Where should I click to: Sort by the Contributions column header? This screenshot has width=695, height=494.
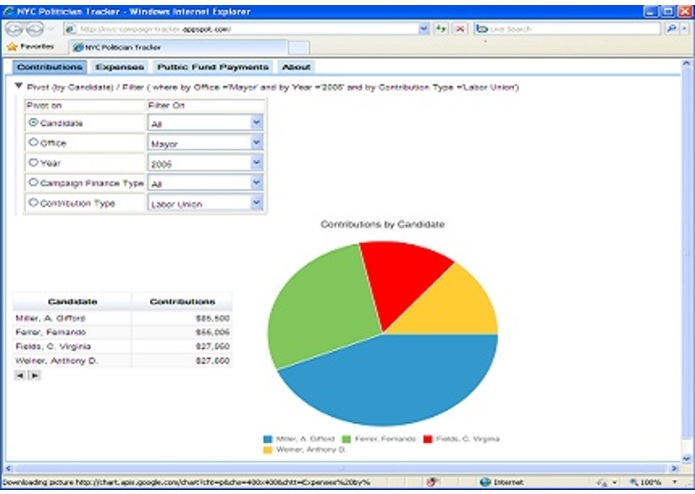point(182,302)
